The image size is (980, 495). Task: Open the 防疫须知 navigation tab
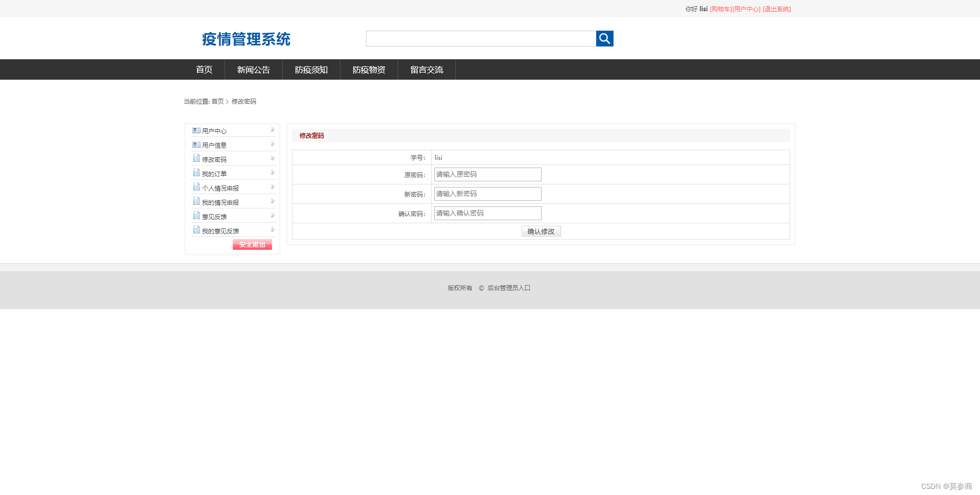click(311, 69)
